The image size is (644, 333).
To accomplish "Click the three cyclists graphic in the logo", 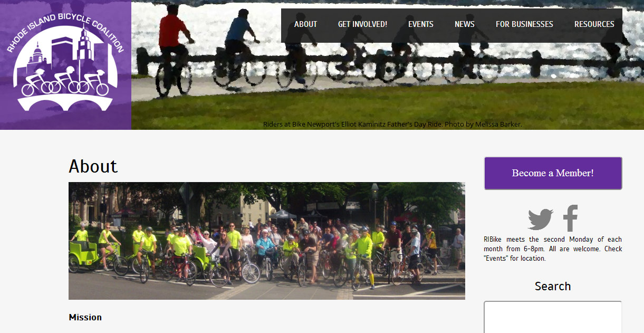I will coord(64,82).
